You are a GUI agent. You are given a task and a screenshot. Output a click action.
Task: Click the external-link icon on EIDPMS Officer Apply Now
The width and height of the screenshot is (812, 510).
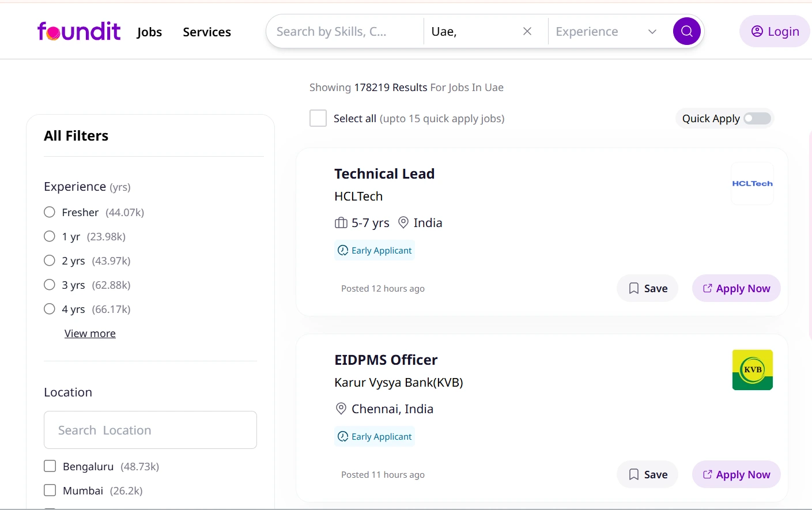pyautogui.click(x=708, y=474)
